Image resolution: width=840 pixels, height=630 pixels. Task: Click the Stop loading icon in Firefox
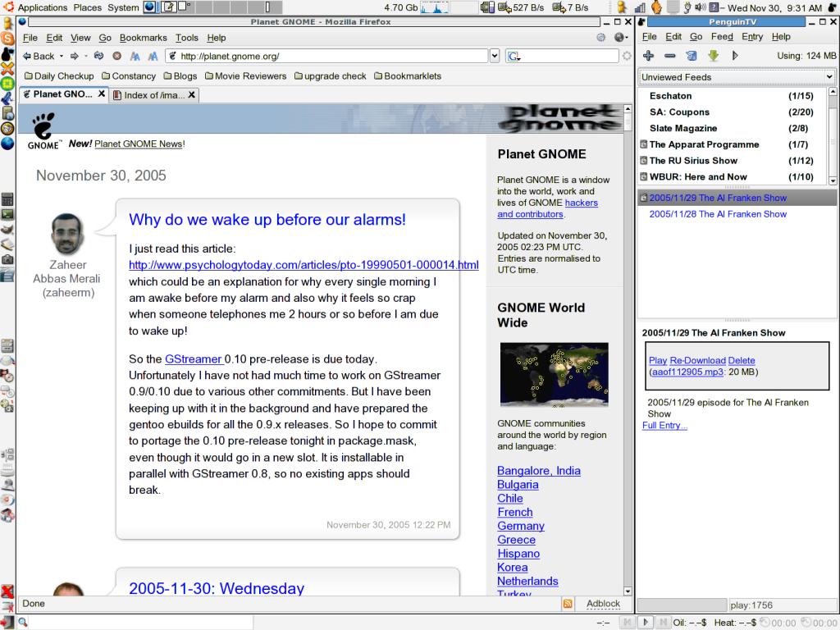pos(116,56)
